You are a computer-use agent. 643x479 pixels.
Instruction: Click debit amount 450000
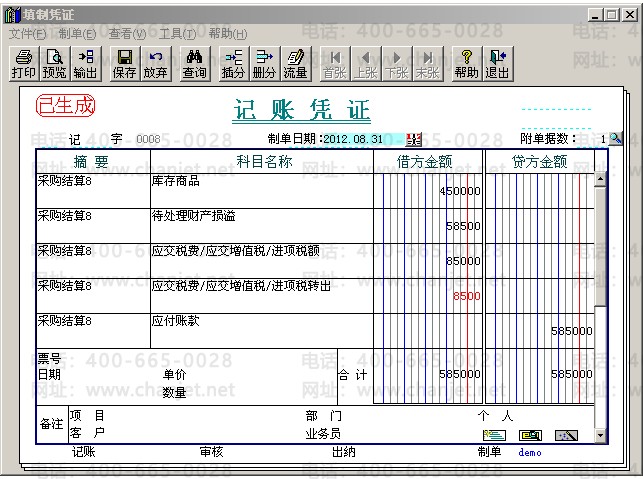tap(460, 191)
